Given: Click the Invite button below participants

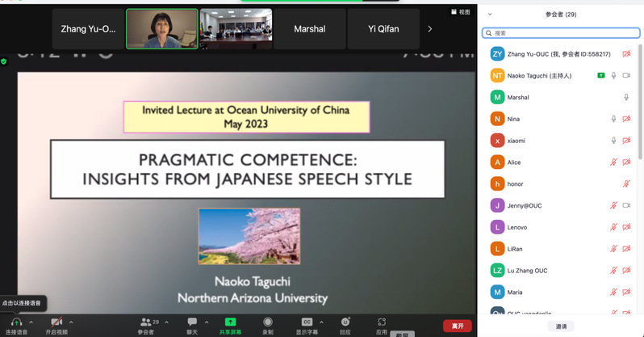Looking at the screenshot, I should point(561,326).
